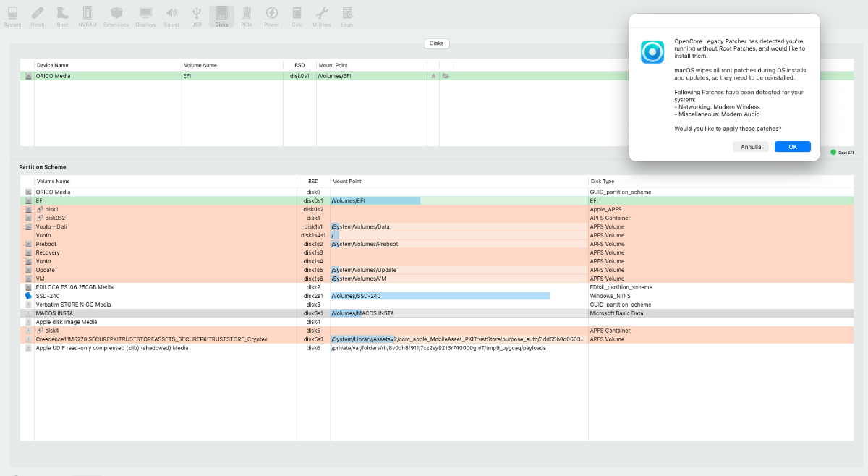Screen dimensions: 868x476
Task: Click Annulla to dismiss the patcher dialog
Action: pos(751,146)
